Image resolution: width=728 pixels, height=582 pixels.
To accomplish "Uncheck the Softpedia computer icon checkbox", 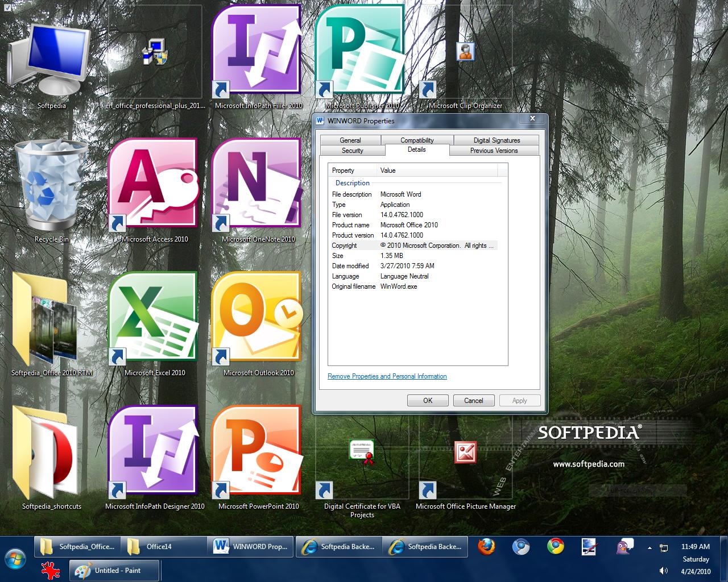I will pyautogui.click(x=7, y=8).
